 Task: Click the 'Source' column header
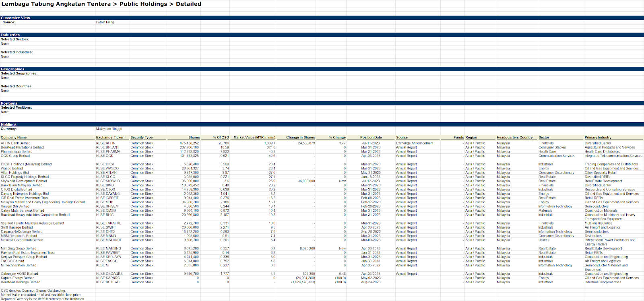[402, 138]
